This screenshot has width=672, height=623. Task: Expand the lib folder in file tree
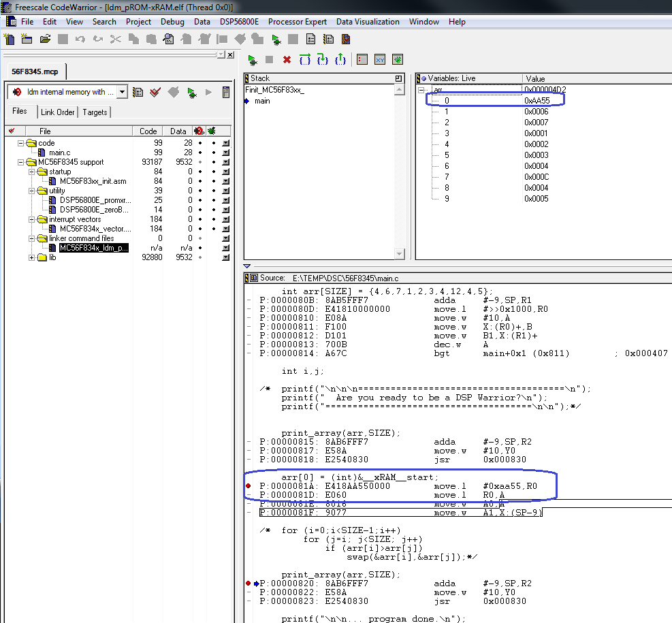pyautogui.click(x=31, y=257)
